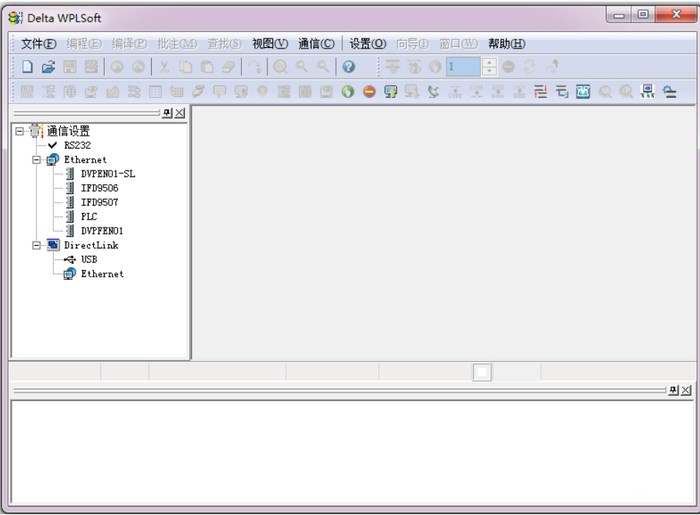Open the 通信(C) menu
The height and width of the screenshot is (515, 700).
pos(316,43)
